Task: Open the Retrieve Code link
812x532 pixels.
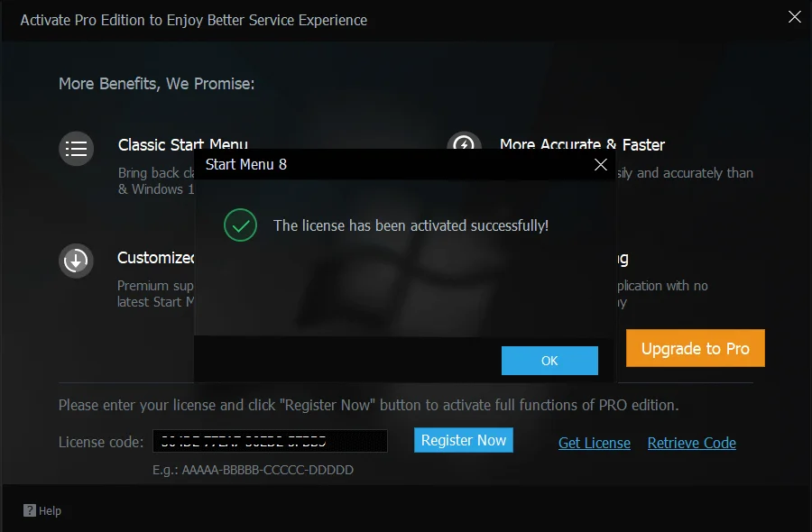Action: tap(691, 443)
